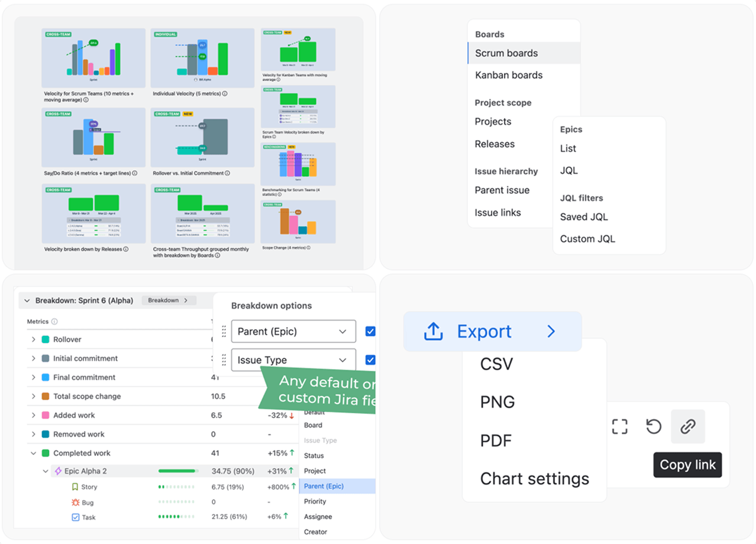Click info icon after Velocity for Kanban Teams title
Screen dimensions: 756x544
pyautogui.click(x=278, y=79)
